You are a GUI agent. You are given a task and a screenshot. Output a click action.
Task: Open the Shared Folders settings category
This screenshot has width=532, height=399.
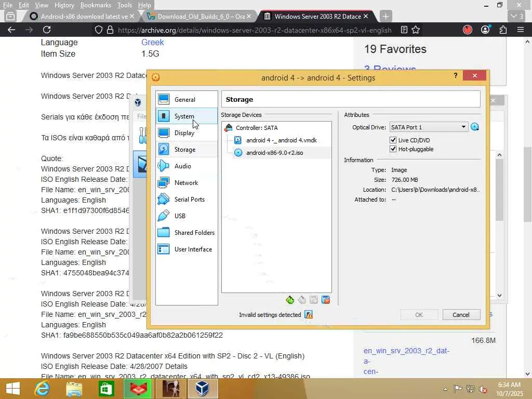pyautogui.click(x=187, y=232)
